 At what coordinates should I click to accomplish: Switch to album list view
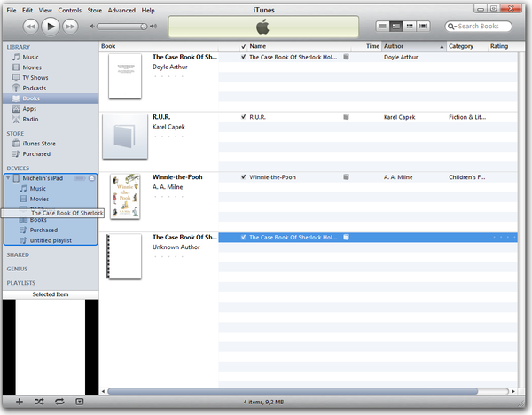pos(396,26)
